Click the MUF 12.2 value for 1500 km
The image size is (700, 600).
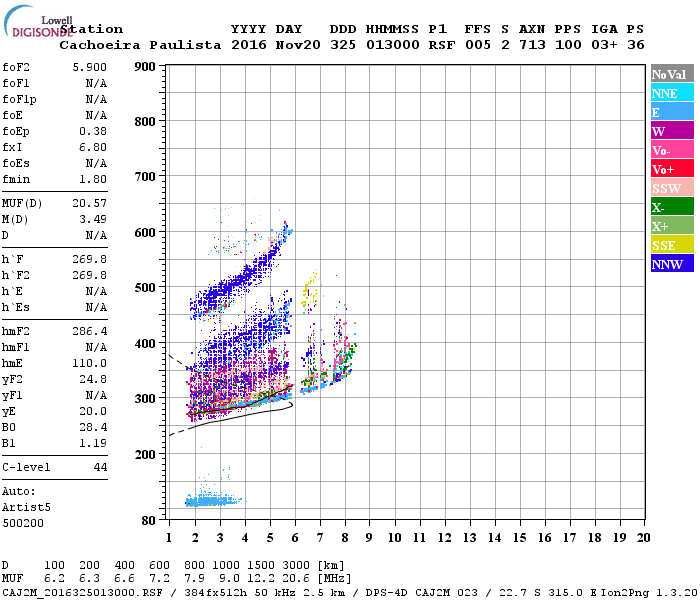pos(260,579)
